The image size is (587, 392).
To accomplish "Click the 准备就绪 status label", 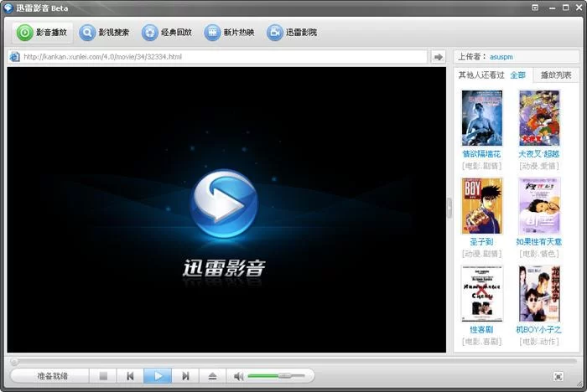I will pos(52,376).
